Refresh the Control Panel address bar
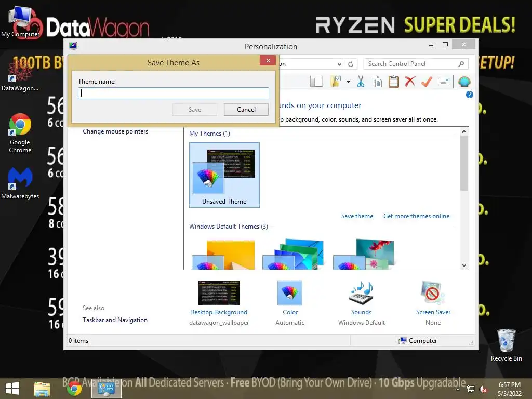532x399 pixels. (x=351, y=64)
